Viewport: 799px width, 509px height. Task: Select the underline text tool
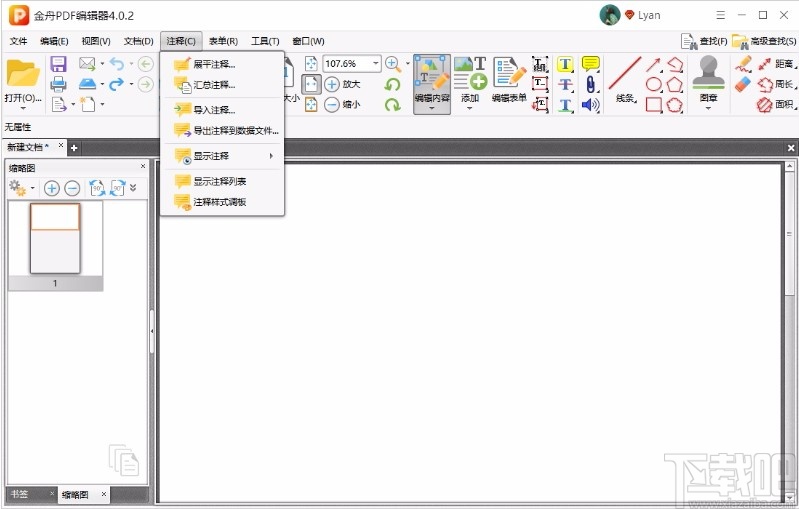pos(565,105)
